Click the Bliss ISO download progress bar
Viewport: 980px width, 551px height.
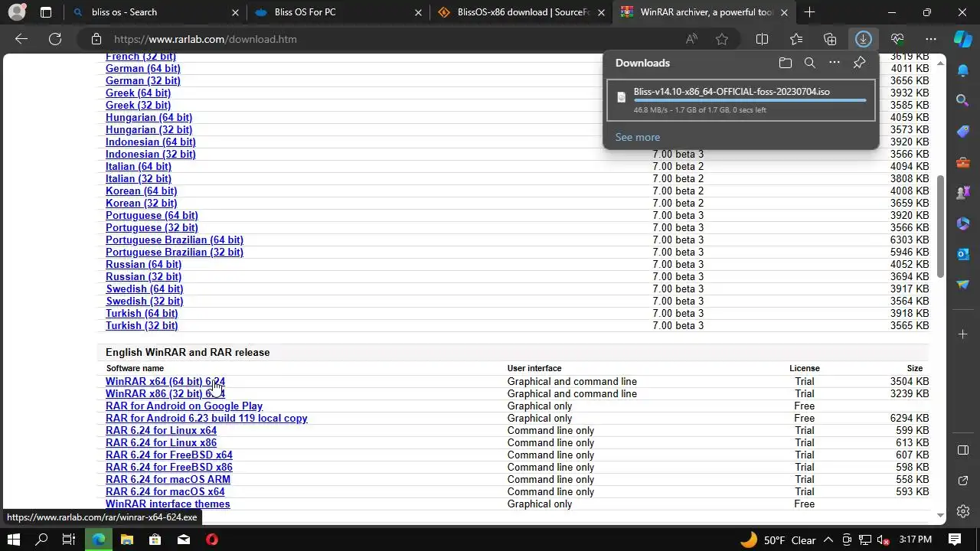(x=750, y=100)
